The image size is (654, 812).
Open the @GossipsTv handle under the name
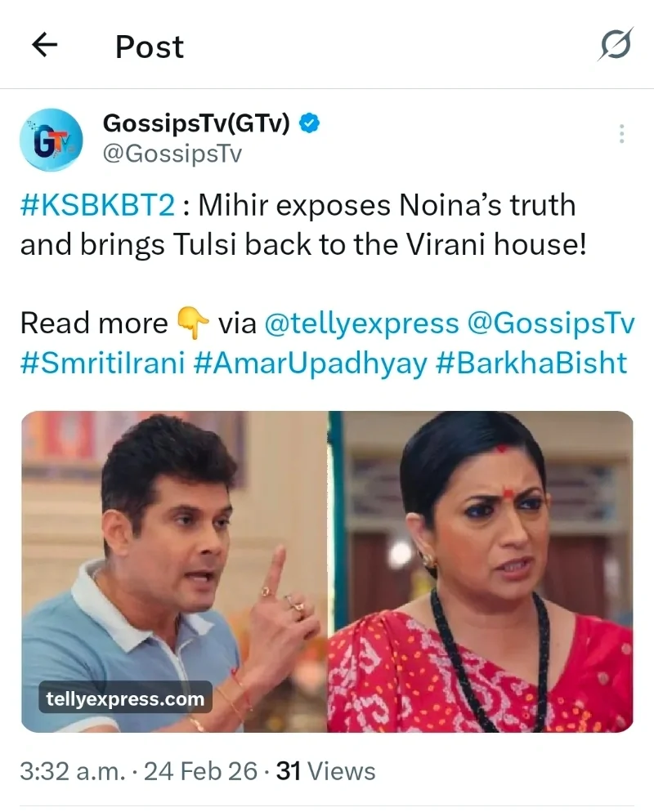172,154
